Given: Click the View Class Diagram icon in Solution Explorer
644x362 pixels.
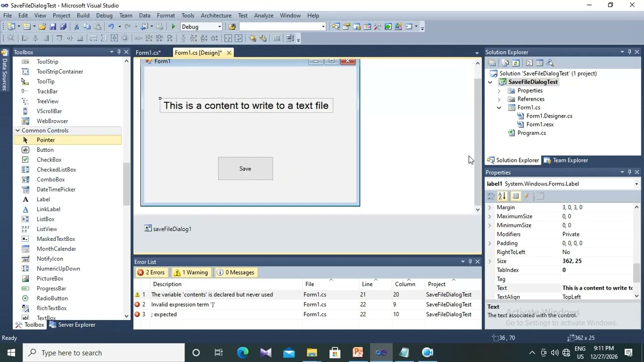Looking at the screenshot, I should pyautogui.click(x=550, y=63).
